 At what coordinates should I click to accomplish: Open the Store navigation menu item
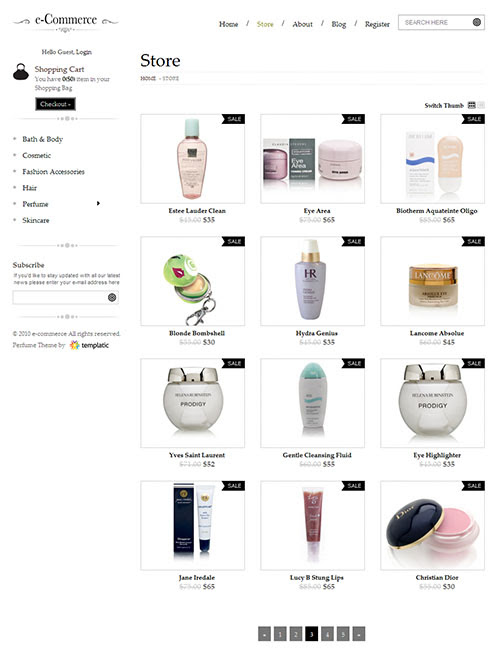(x=265, y=24)
